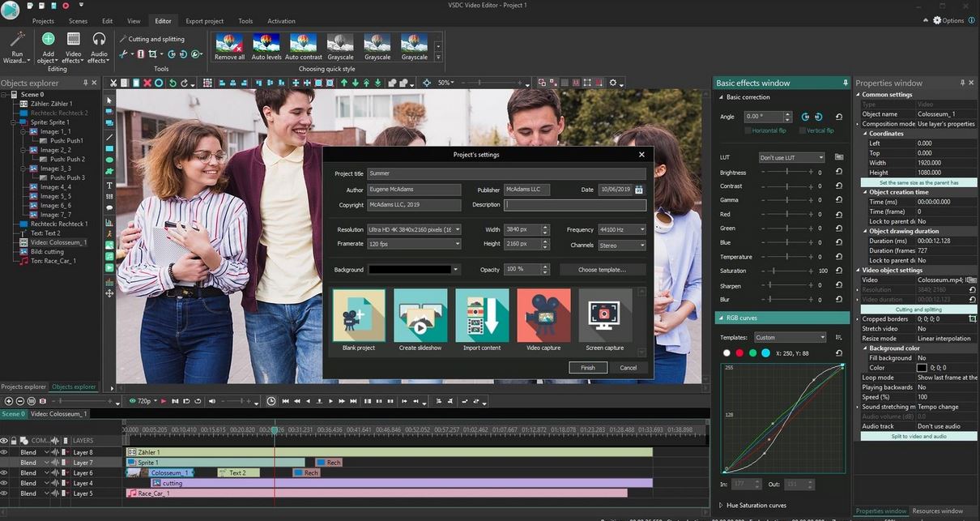This screenshot has height=521, width=980.
Task: Reset the Brightness value
Action: pos(838,173)
